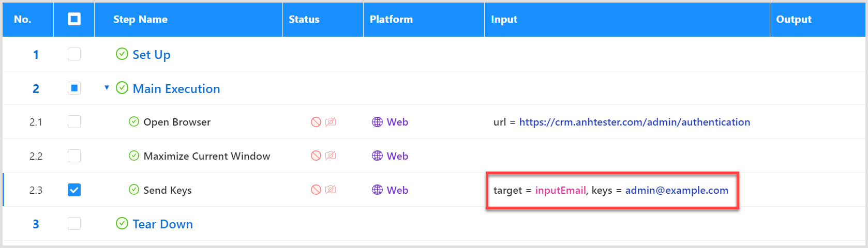Toggle the Main Execution row checkbox
This screenshot has width=868, height=248.
[x=74, y=88]
